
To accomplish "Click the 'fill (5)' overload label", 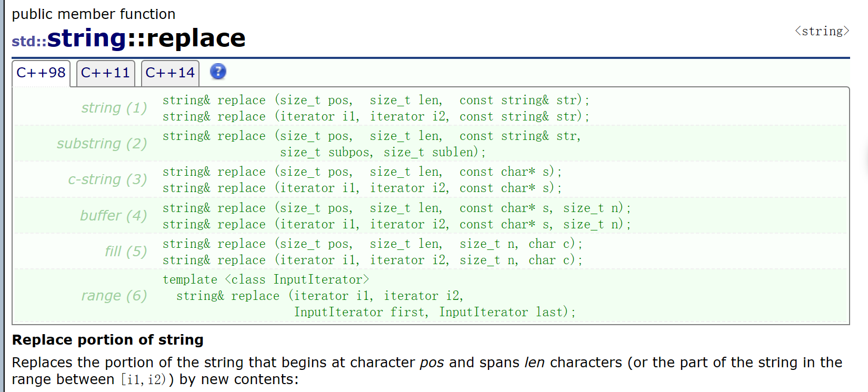I will tap(125, 252).
